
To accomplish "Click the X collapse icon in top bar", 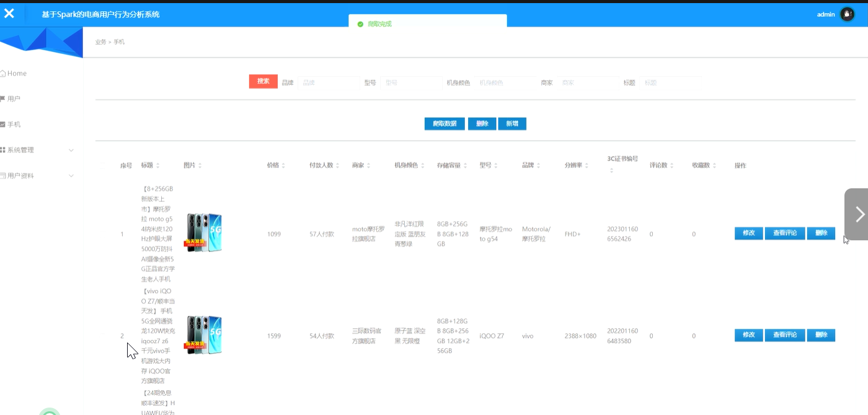I will tap(9, 14).
